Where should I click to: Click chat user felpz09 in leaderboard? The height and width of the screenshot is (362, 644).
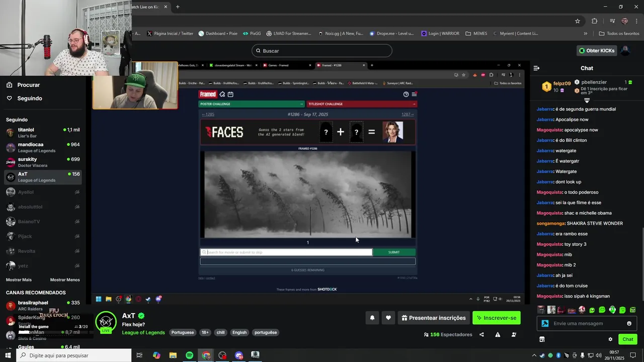coord(561,83)
